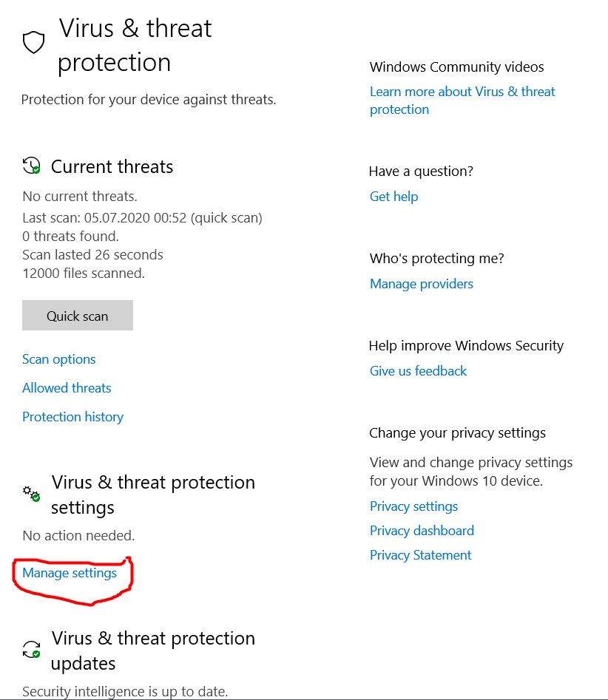This screenshot has height=700, width=608.
Task: Click the Current threats heading
Action: point(112,166)
